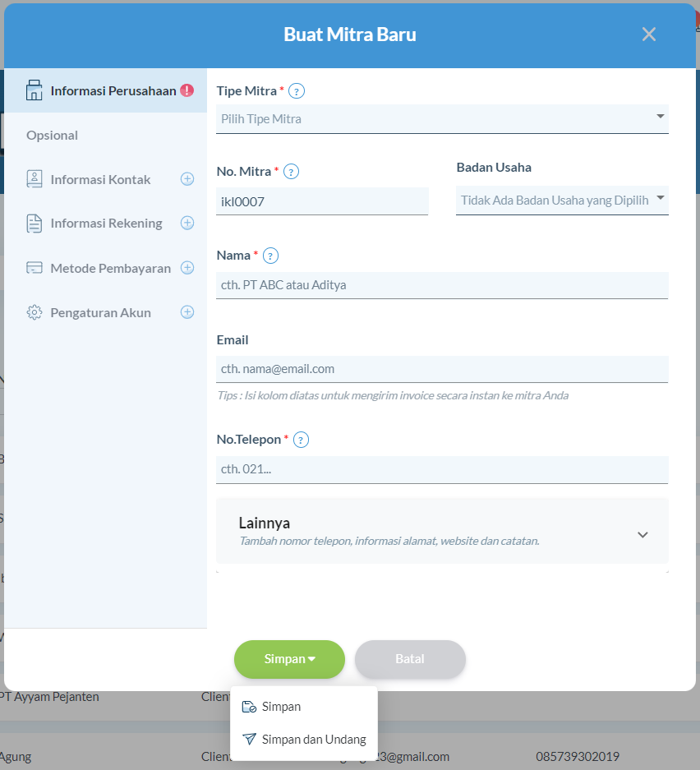The height and width of the screenshot is (770, 700).
Task: Add Informasi Kontak with plus icon
Action: point(187,179)
